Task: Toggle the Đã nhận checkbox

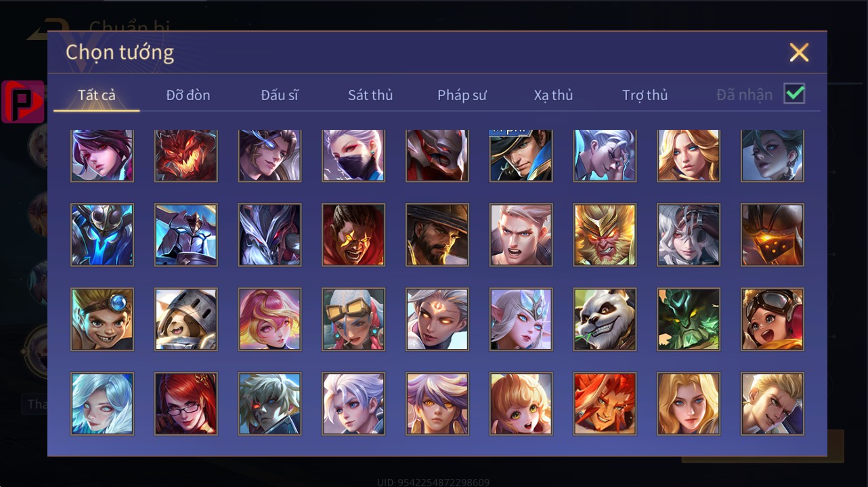Action: click(794, 94)
